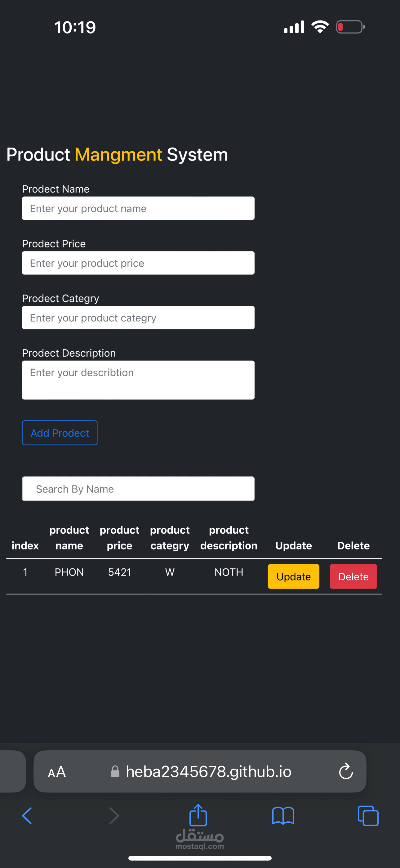Tap the home indicator bar at bottom
Viewport: 400px width, 868px height.
(200, 858)
